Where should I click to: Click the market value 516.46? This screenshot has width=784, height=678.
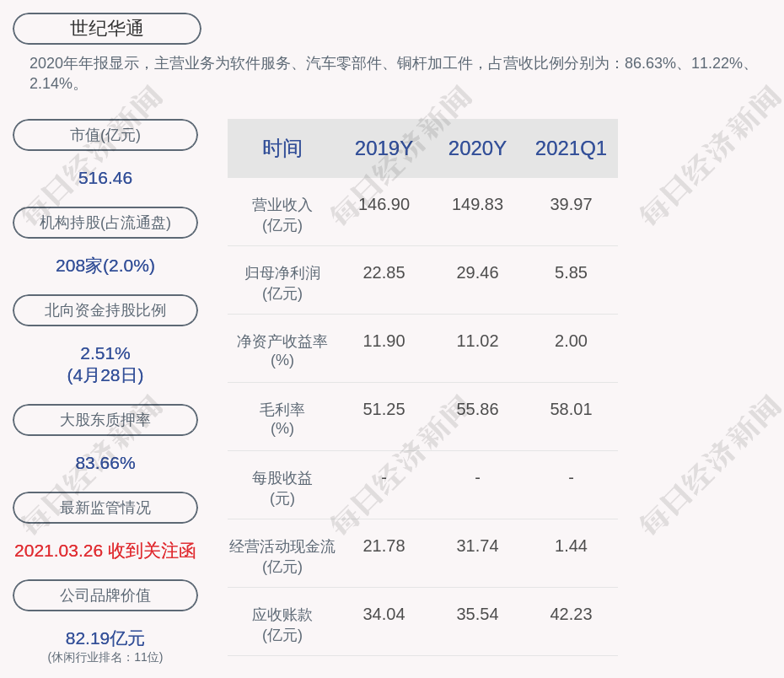(x=105, y=178)
